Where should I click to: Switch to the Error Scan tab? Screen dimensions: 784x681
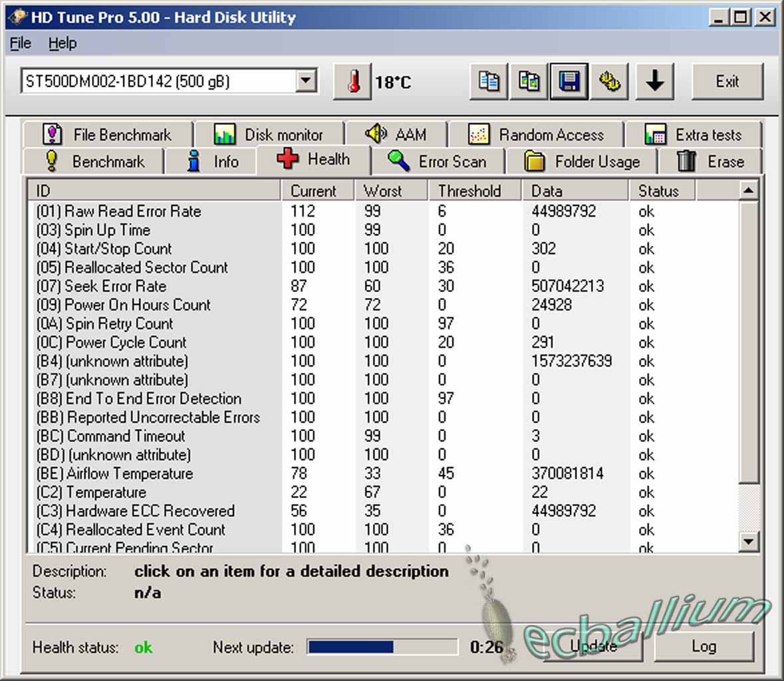(x=438, y=162)
